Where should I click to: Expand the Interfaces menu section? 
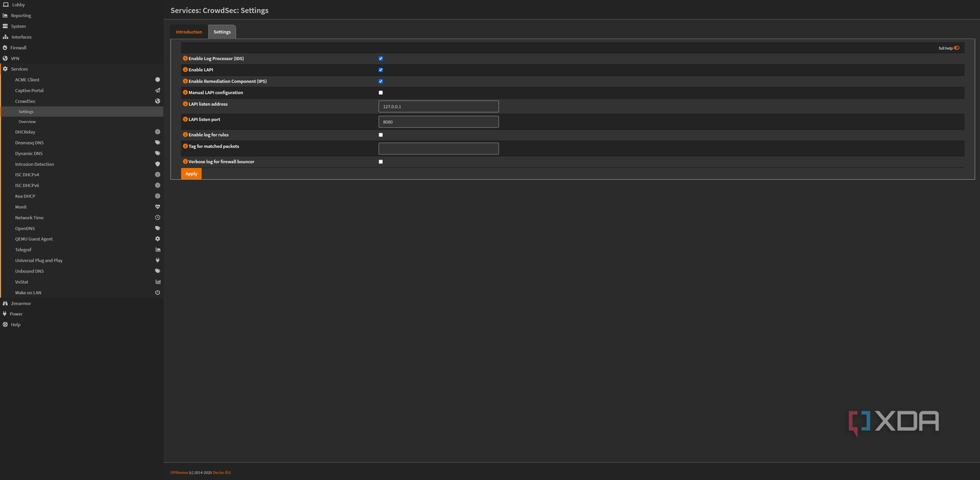pyautogui.click(x=82, y=37)
